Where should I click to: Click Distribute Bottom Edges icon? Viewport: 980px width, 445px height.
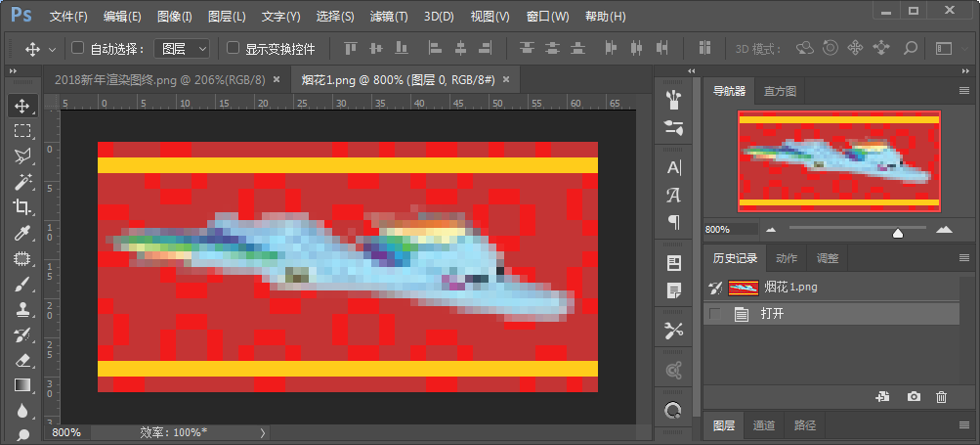click(578, 48)
